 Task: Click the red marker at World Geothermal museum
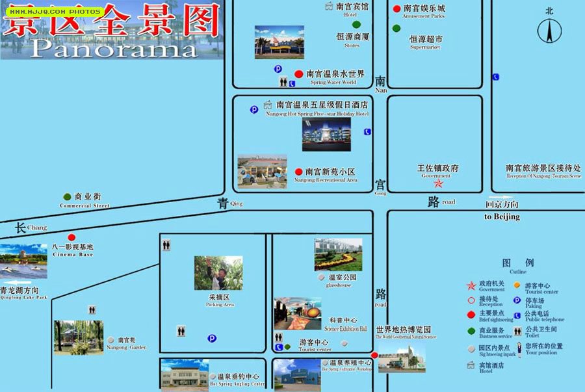click(x=374, y=354)
